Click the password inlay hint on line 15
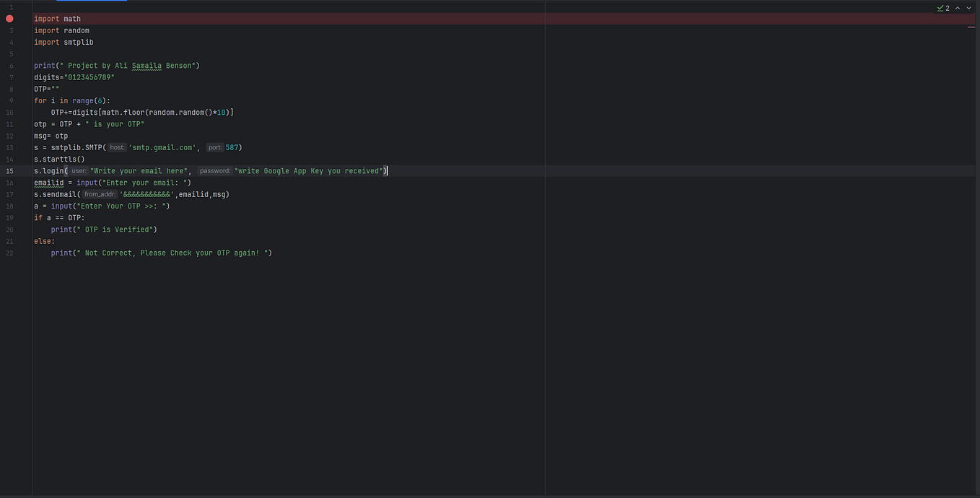The width and height of the screenshot is (980, 498). 215,170
